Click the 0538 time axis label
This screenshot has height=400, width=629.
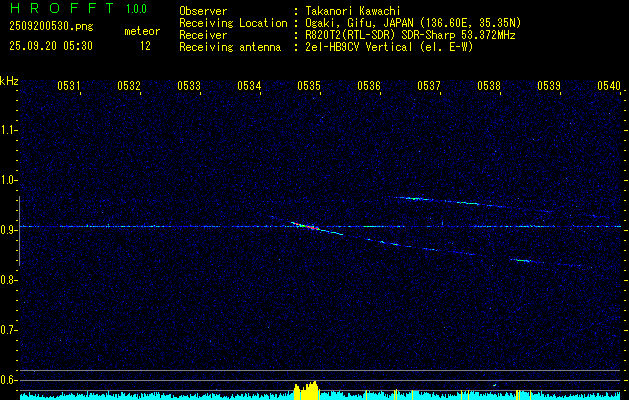coord(489,85)
